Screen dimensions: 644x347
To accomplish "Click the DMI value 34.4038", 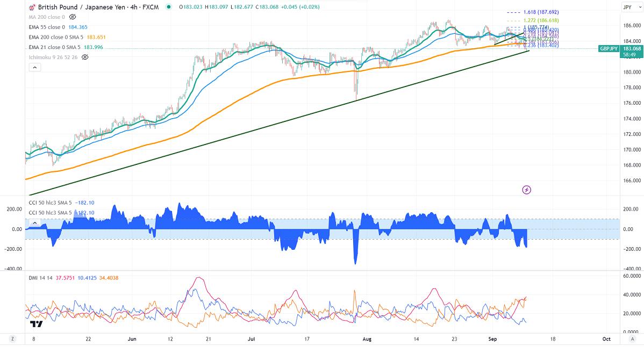I will [109, 278].
